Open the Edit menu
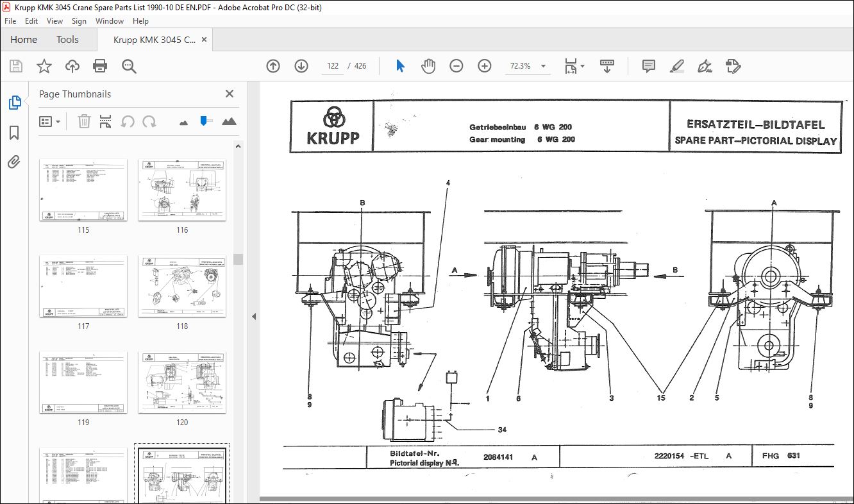Image resolution: width=854 pixels, height=504 pixels. 31,21
